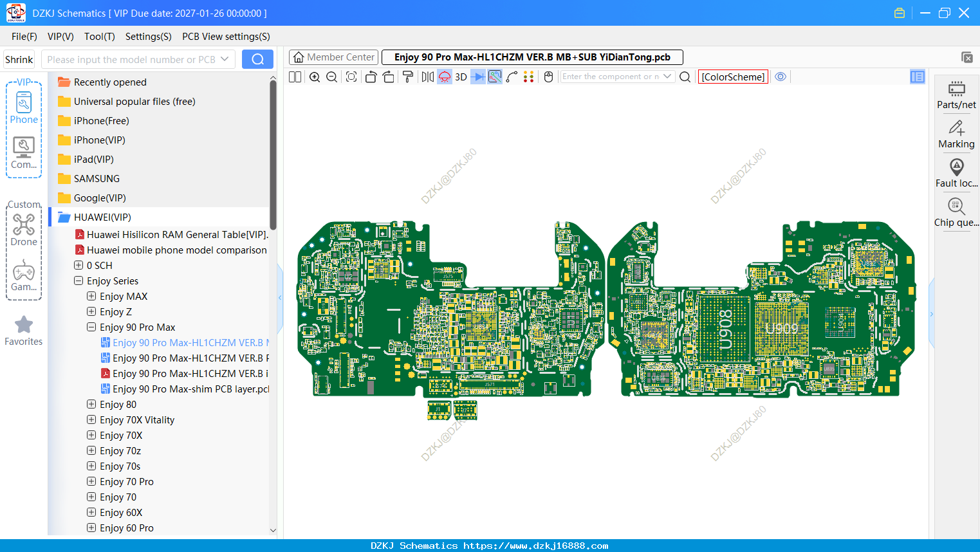
Task: Switch to 3D board view
Action: (x=461, y=77)
